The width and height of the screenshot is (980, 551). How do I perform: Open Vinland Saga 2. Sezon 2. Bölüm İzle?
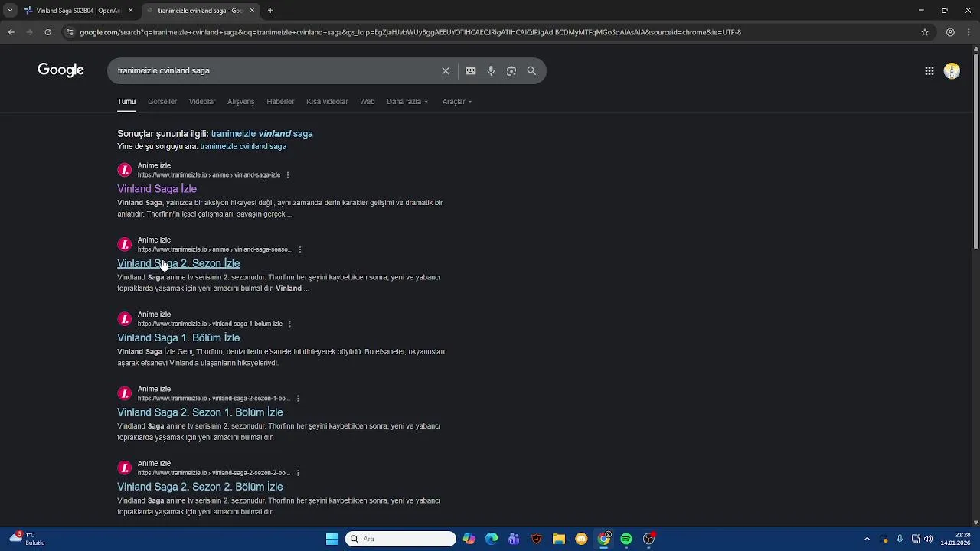200,487
